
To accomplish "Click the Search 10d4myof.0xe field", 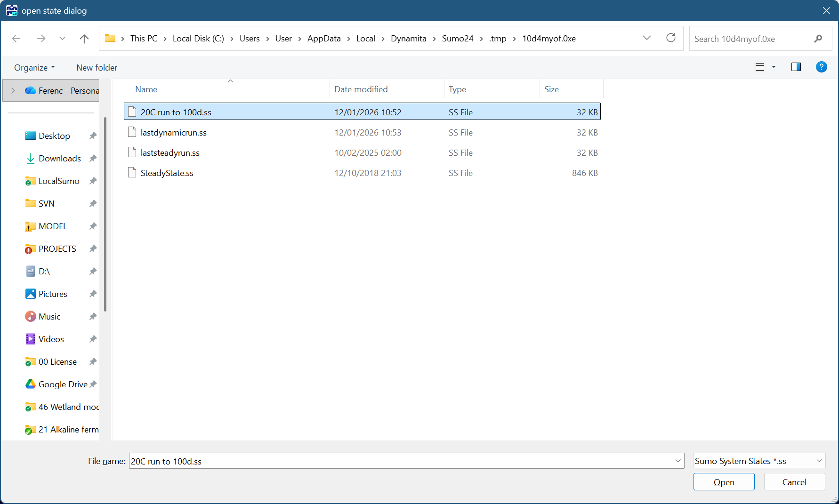I will [750, 39].
